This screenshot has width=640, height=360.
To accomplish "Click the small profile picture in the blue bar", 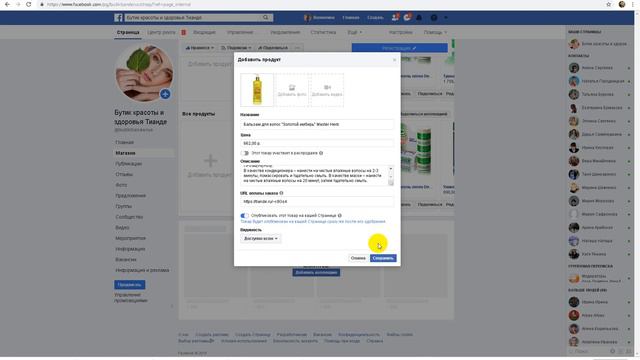I will (x=307, y=18).
